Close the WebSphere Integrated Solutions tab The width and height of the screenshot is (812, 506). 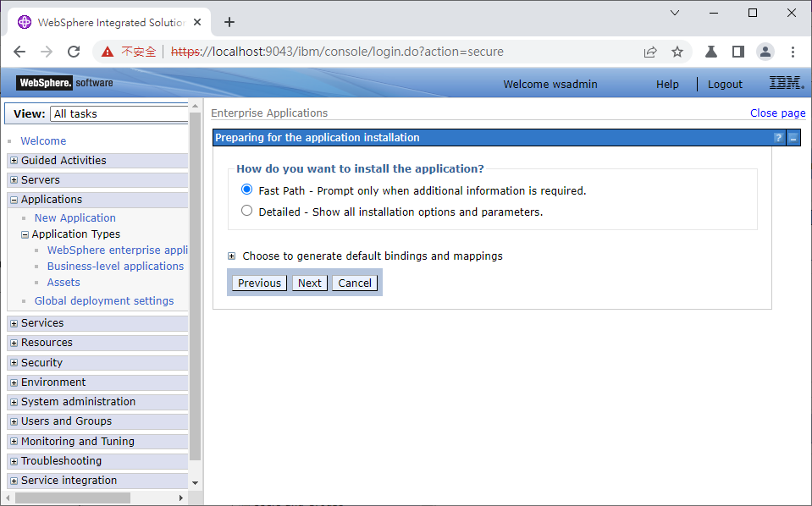(197, 22)
